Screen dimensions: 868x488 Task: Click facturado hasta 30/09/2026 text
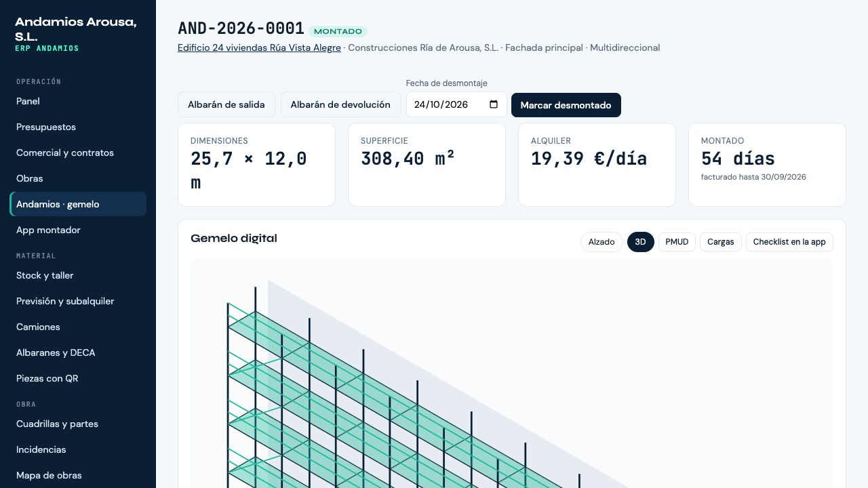753,177
